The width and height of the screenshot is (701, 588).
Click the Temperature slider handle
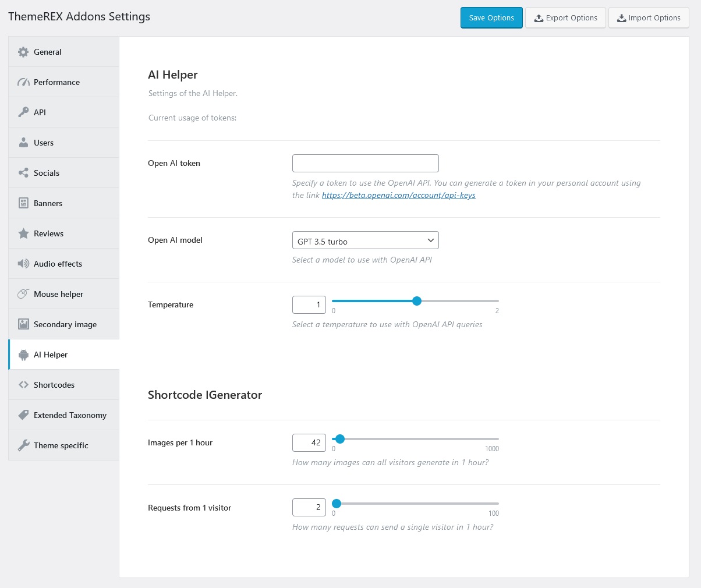(416, 301)
